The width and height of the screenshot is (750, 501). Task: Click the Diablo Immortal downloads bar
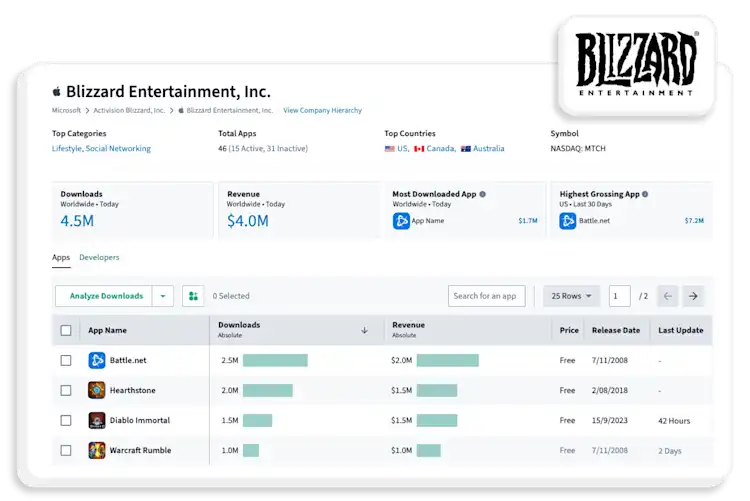pyautogui.click(x=257, y=421)
